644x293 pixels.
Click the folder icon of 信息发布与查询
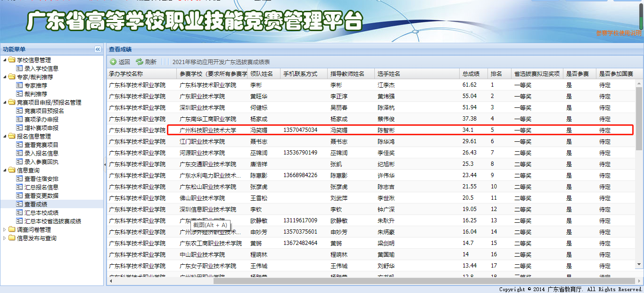tap(11, 238)
